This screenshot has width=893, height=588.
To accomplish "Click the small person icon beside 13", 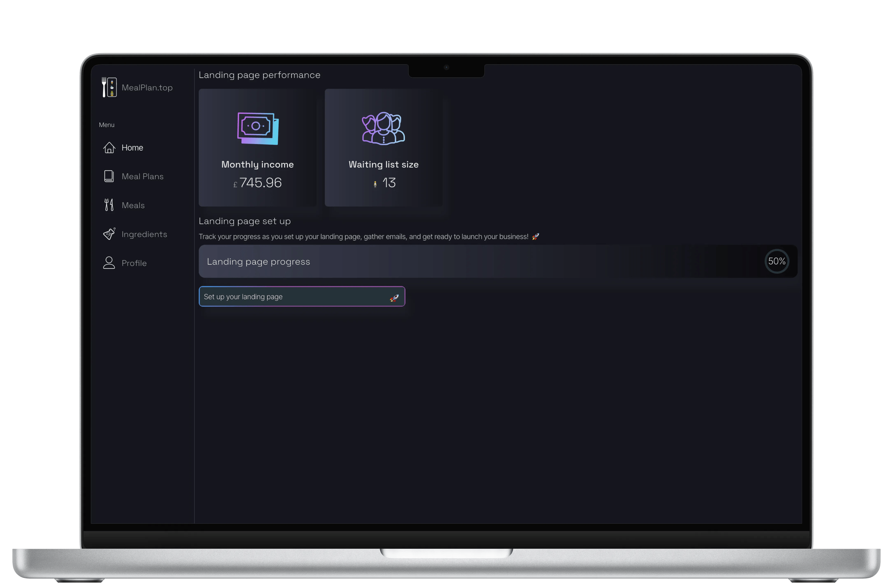I will coord(375,184).
